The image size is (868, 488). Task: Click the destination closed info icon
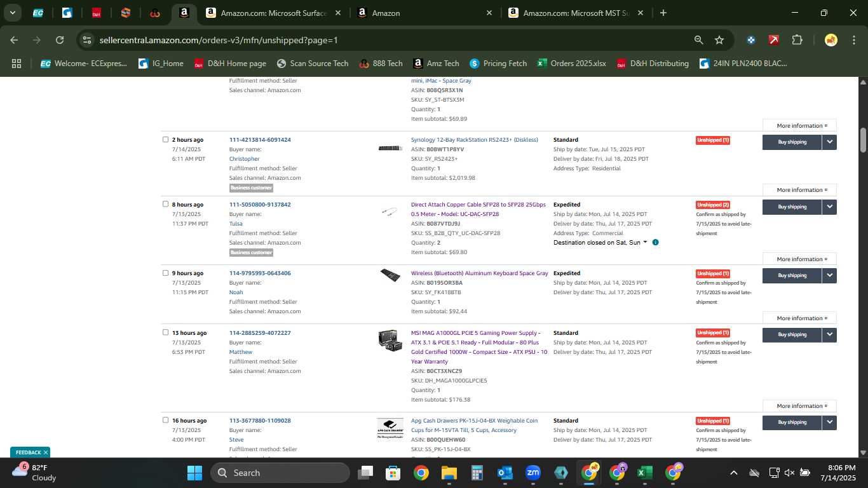coord(655,243)
